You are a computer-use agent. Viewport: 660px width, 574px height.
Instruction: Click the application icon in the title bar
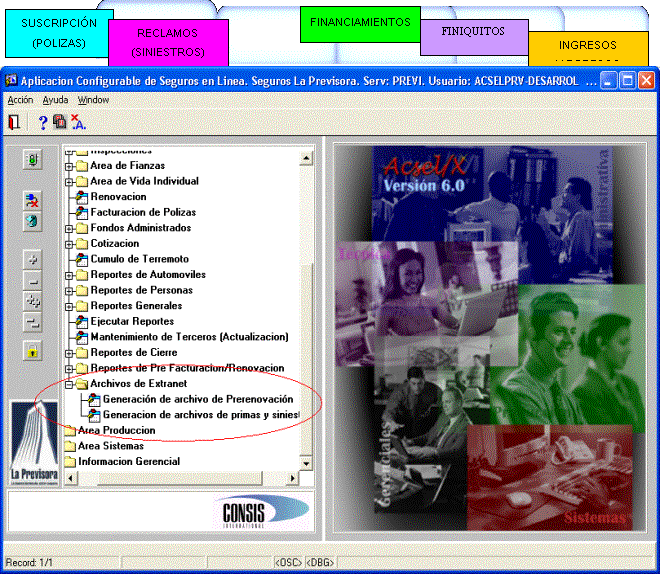click(x=11, y=80)
